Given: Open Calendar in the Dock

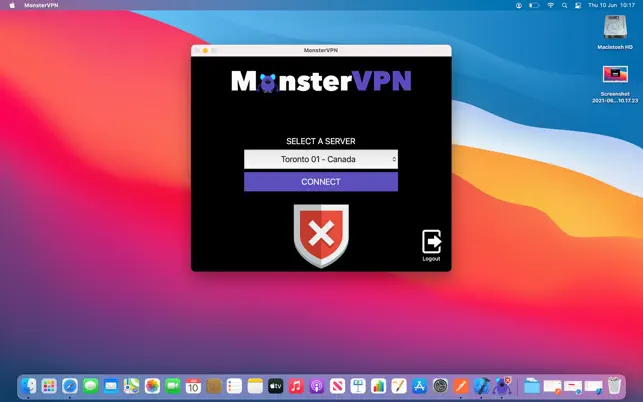Looking at the screenshot, I should (193, 386).
